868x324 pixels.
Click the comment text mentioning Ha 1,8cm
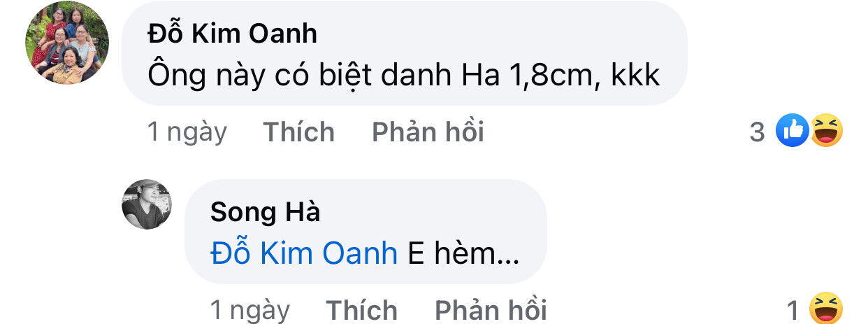(404, 75)
